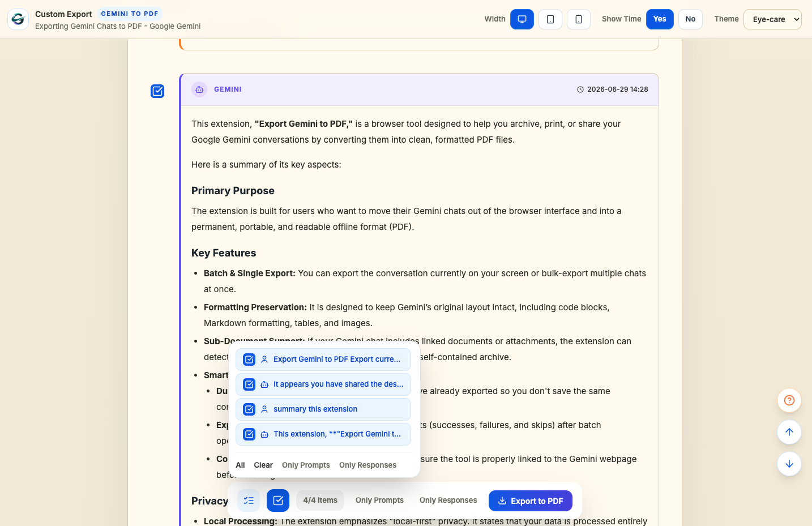Screen dimensions: 812x526
Task: Toggle checkbox for 'It appears you have shared the des...'
Action: click(x=249, y=384)
